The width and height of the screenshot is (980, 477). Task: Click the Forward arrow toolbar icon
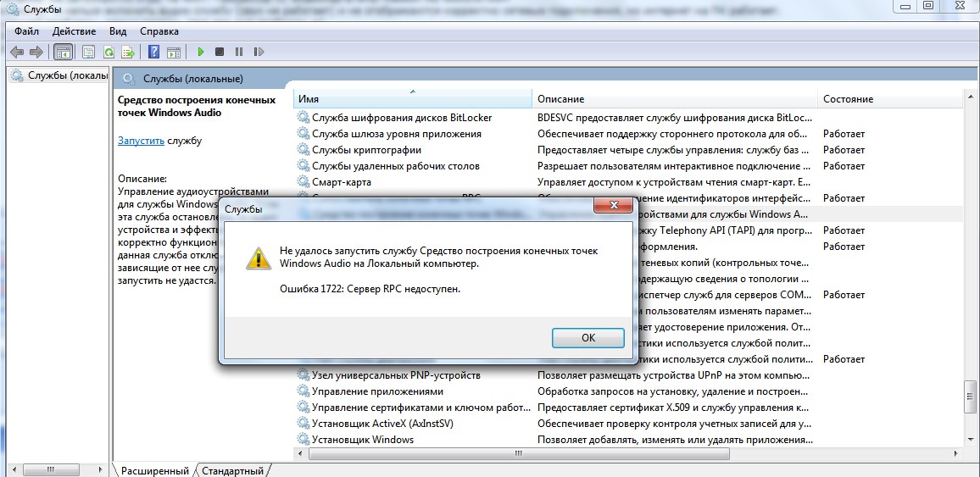36,52
